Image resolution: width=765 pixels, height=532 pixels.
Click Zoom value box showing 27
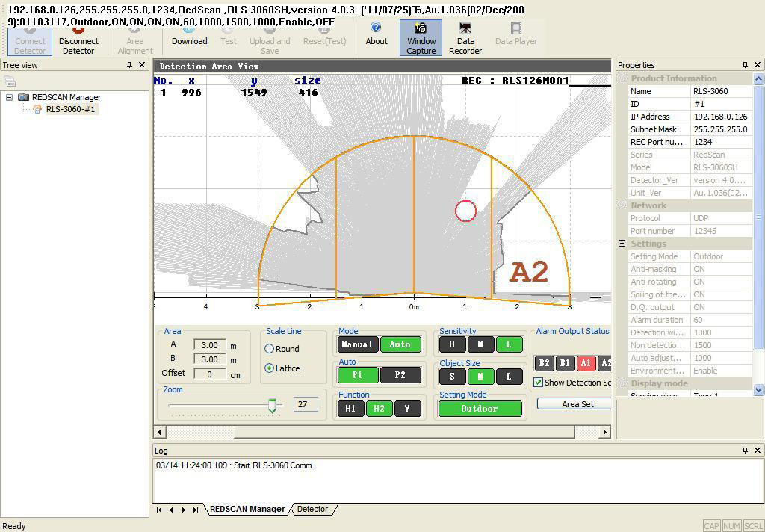[306, 404]
